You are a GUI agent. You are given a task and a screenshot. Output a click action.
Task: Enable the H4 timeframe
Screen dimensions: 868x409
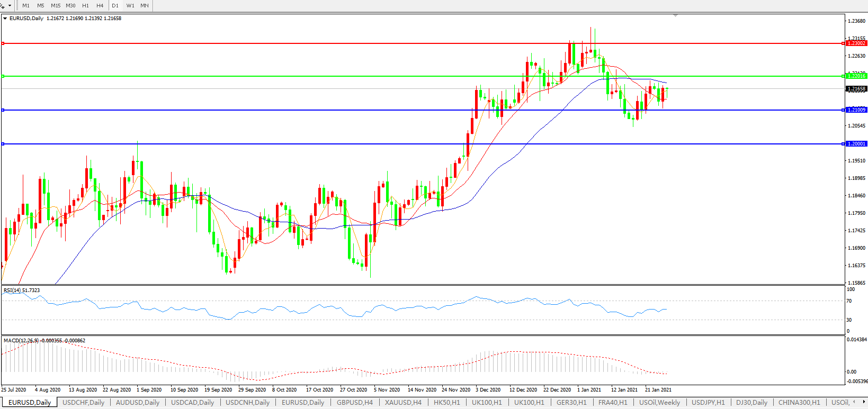click(100, 6)
